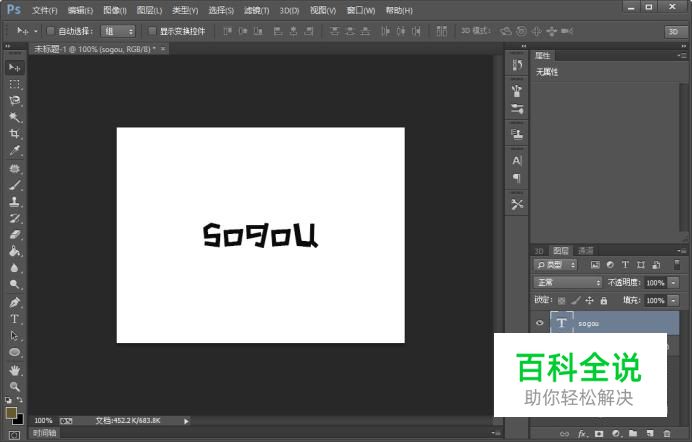Open the Paragraph panel icon
The width and height of the screenshot is (692, 442).
pyautogui.click(x=517, y=178)
